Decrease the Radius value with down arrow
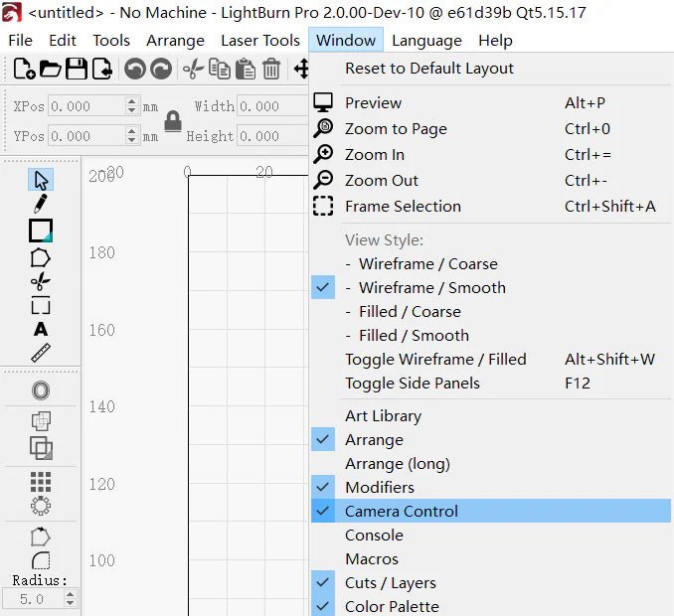This screenshot has width=674, height=616. pyautogui.click(x=70, y=604)
